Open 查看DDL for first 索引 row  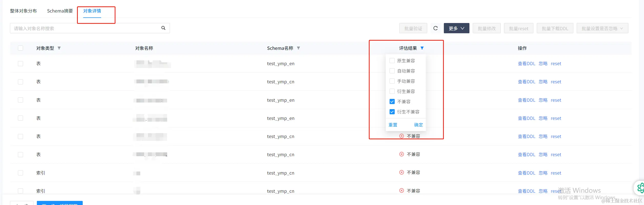[526, 173]
